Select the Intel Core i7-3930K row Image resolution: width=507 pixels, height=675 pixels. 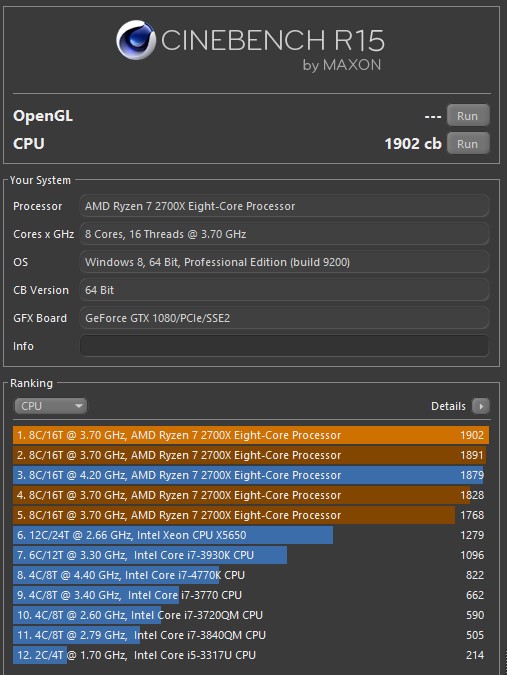click(251, 555)
